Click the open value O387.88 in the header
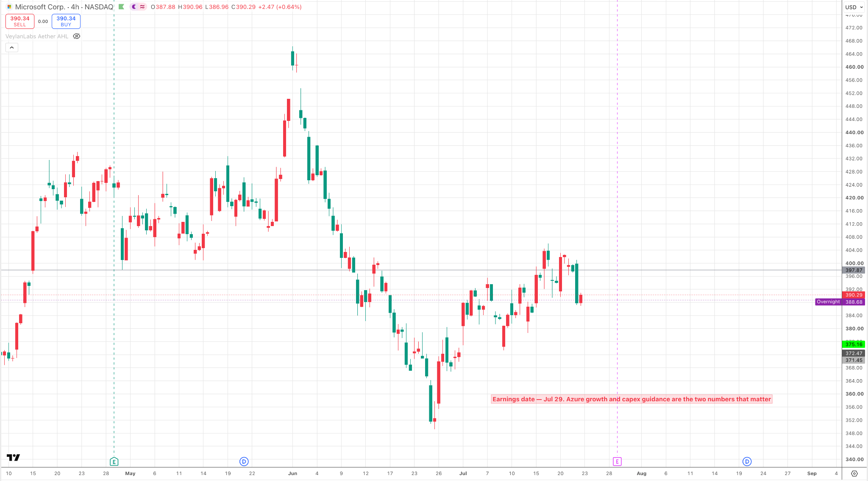Viewport: 868px width, 481px height. pyautogui.click(x=163, y=7)
